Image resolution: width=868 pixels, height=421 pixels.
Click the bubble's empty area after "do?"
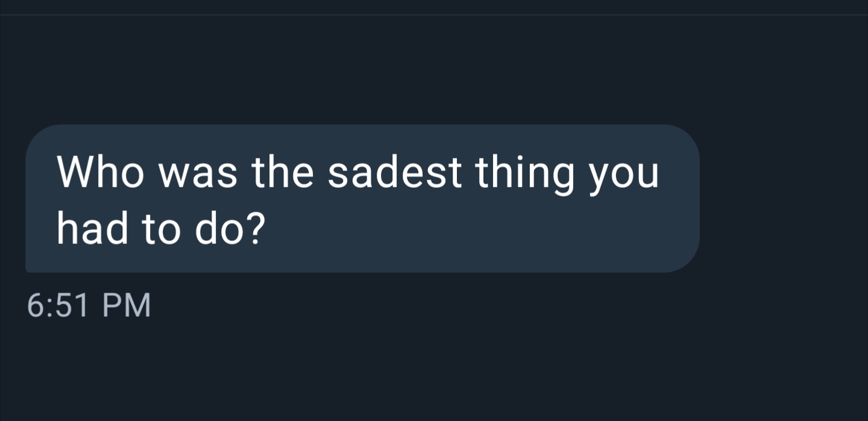tap(482, 232)
